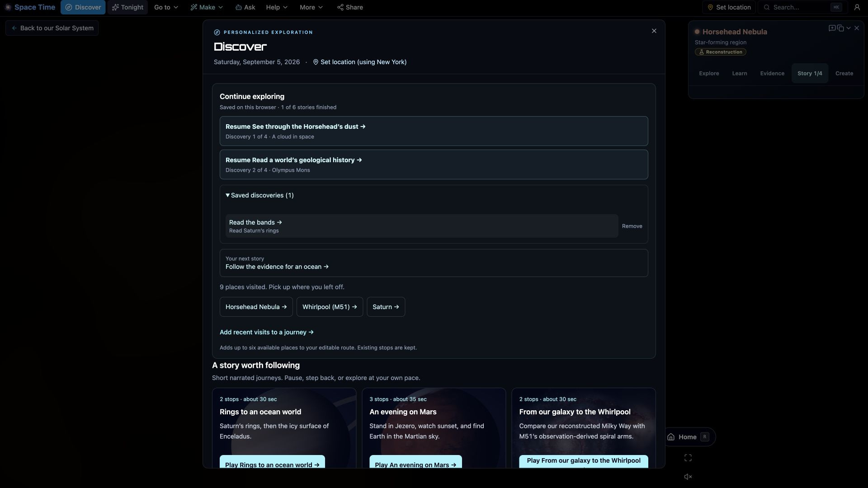Click the location pin beside Set location (using New York)

coord(316,62)
